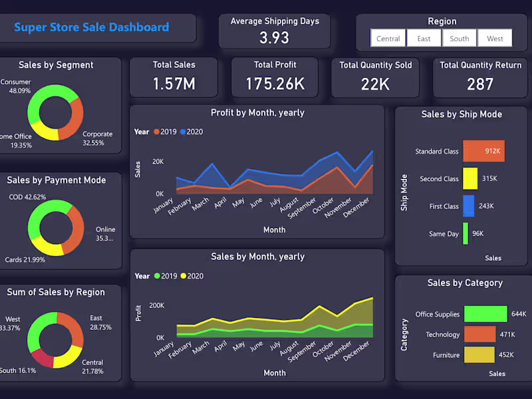Image resolution: width=532 pixels, height=399 pixels.
Task: Click the Average Shipping Days 3.93 value
Action: click(x=275, y=37)
